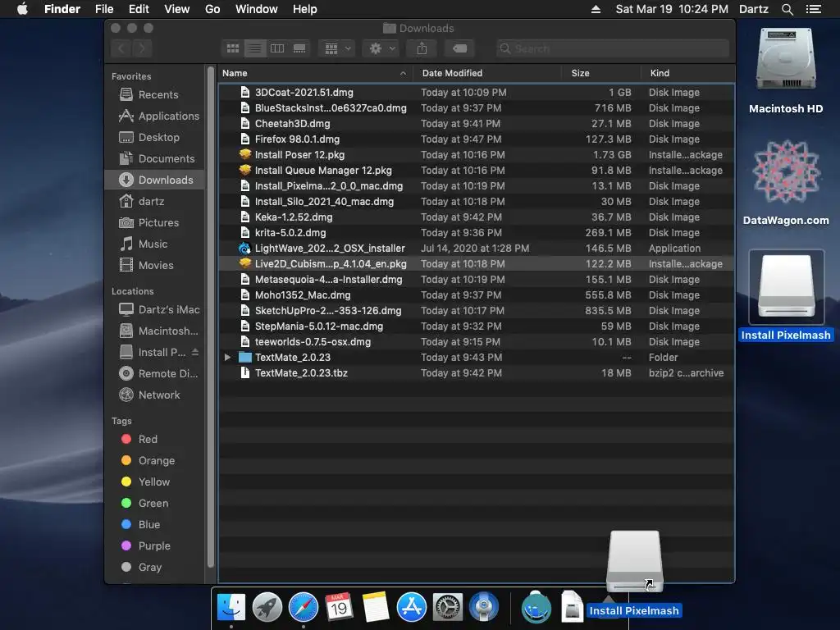840x630 pixels.
Task: Open Spotlight search in menu bar
Action: 787,9
